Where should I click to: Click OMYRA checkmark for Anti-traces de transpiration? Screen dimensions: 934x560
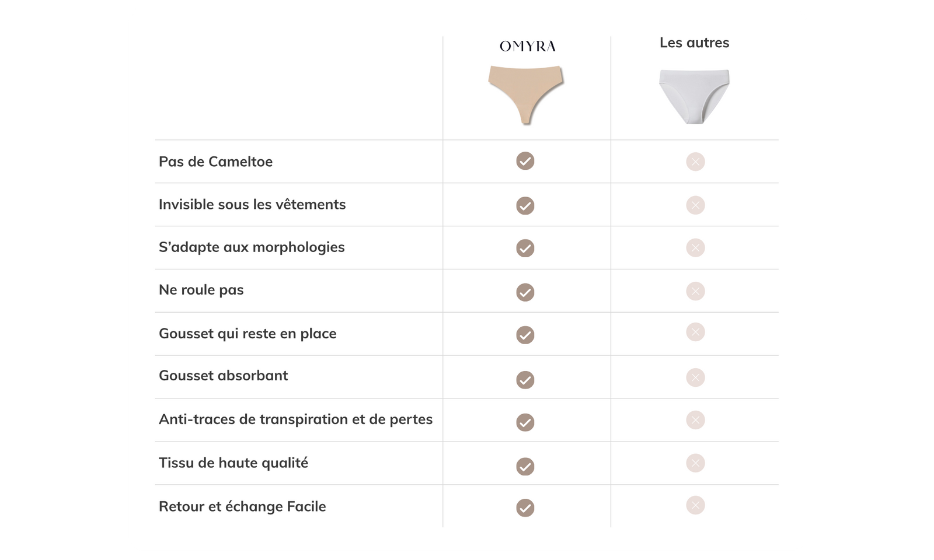click(525, 422)
